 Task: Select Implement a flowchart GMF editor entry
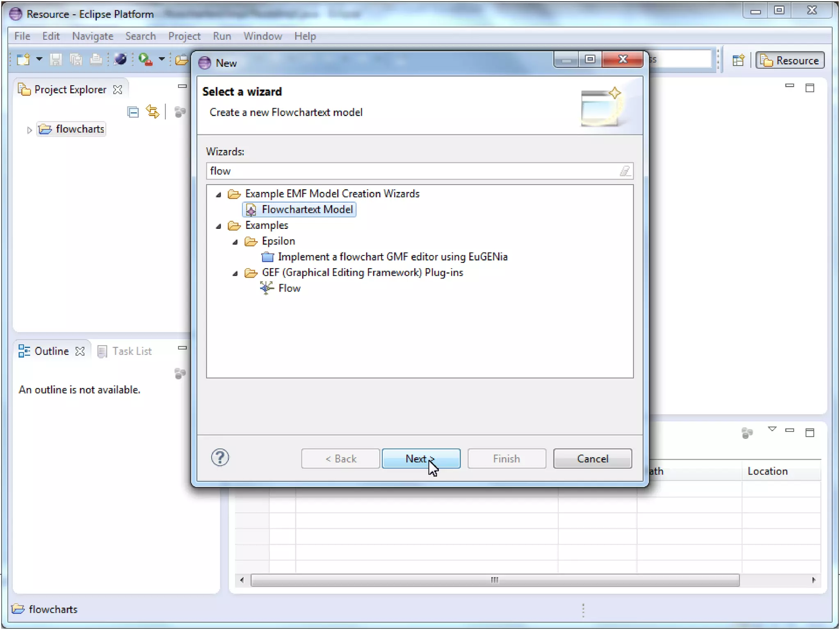(392, 257)
